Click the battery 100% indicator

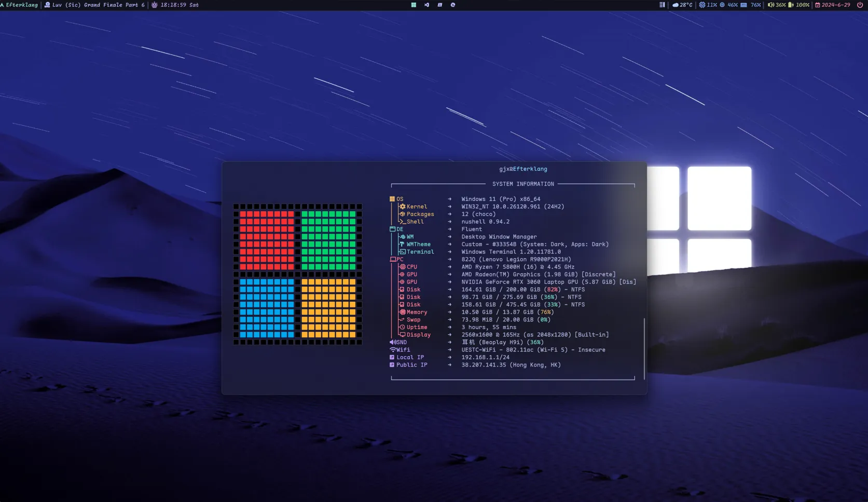pyautogui.click(x=798, y=5)
